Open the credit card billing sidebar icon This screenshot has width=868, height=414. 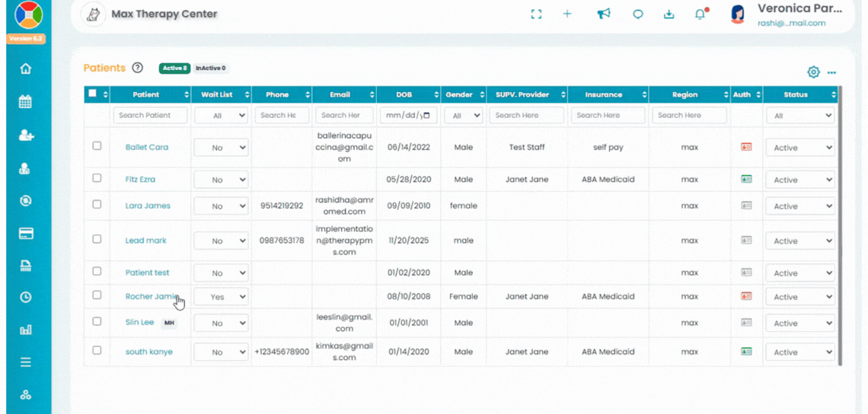tap(25, 234)
